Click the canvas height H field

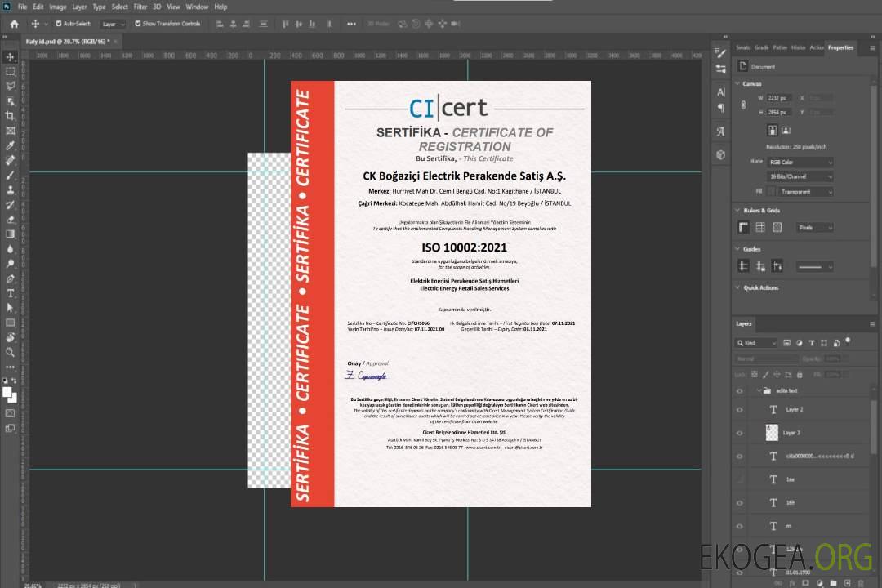click(x=779, y=113)
